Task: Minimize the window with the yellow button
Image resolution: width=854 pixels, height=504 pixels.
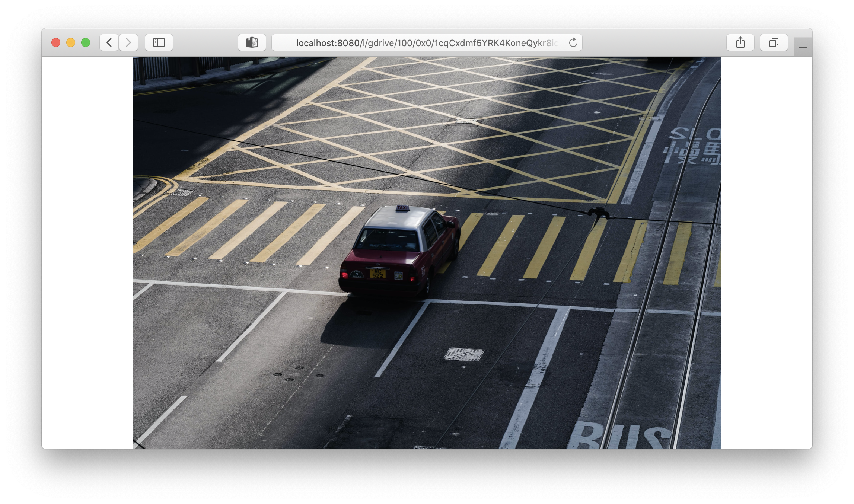Action: click(71, 42)
